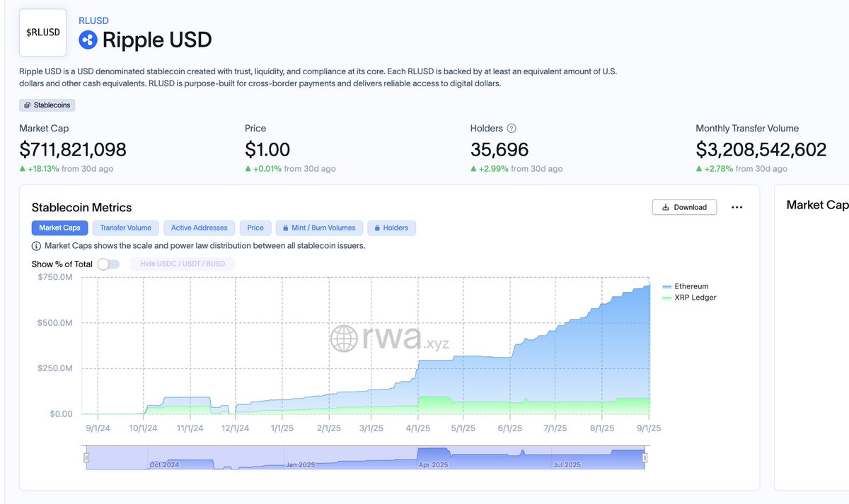The height and width of the screenshot is (504, 849).
Task: Click the 7/1/25 x-axis date label
Action: 555,428
